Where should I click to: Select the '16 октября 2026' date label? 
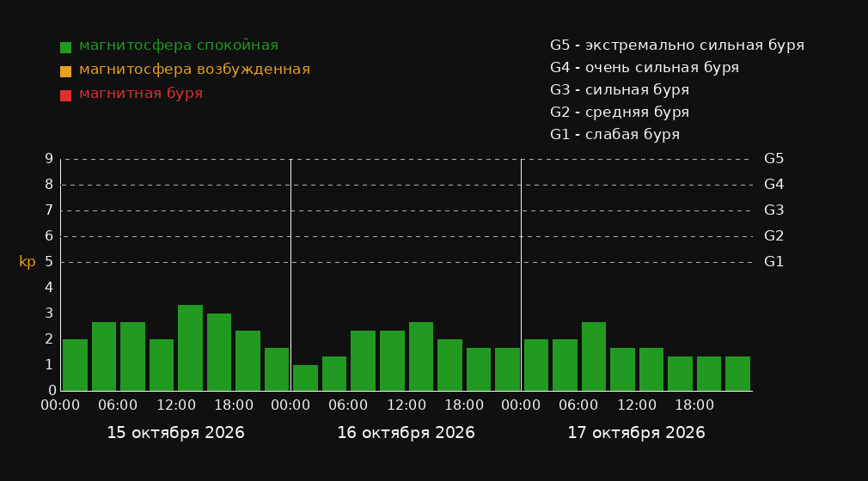tap(406, 433)
